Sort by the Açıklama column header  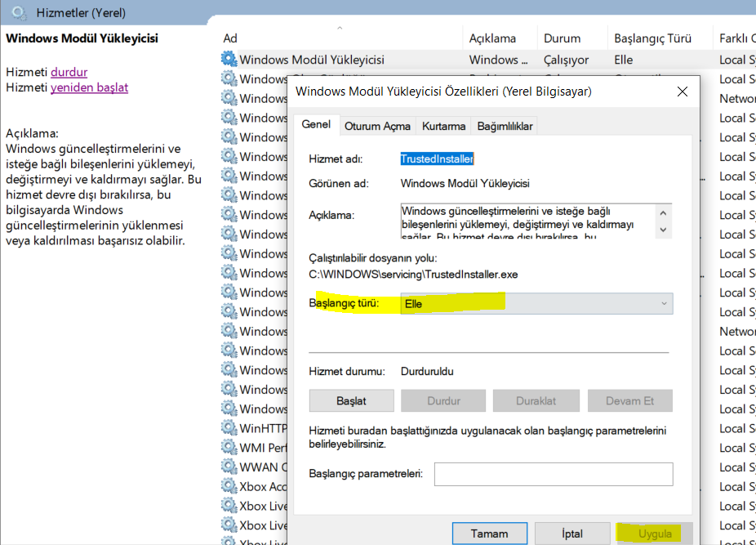tap(492, 38)
